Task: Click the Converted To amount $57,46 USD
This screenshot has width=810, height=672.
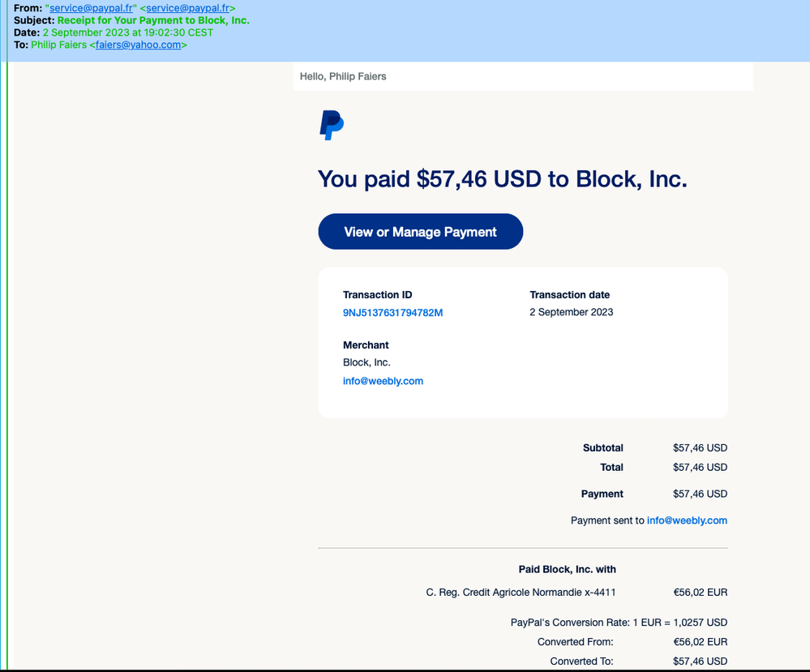Action: (700, 661)
